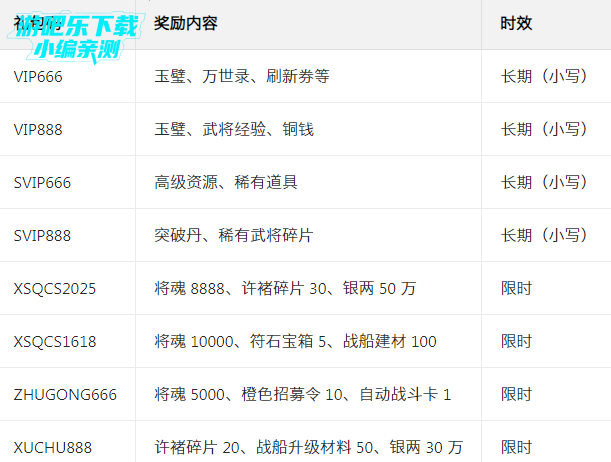Click the 限时 label in XSQCS2025 row
611x462 pixels.
[516, 288]
